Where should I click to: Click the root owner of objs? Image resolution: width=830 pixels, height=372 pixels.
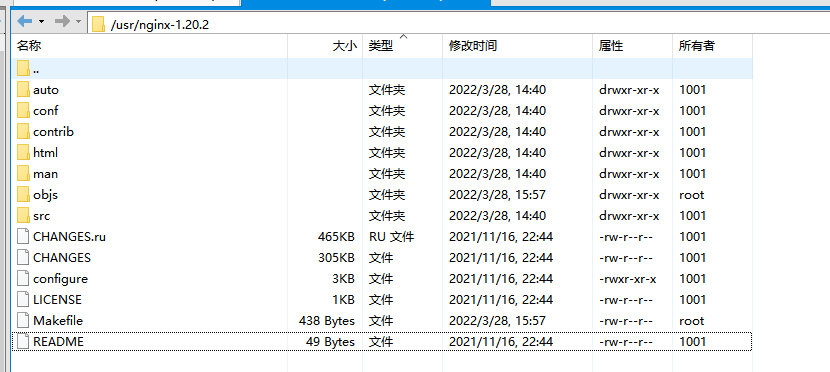[x=692, y=195]
